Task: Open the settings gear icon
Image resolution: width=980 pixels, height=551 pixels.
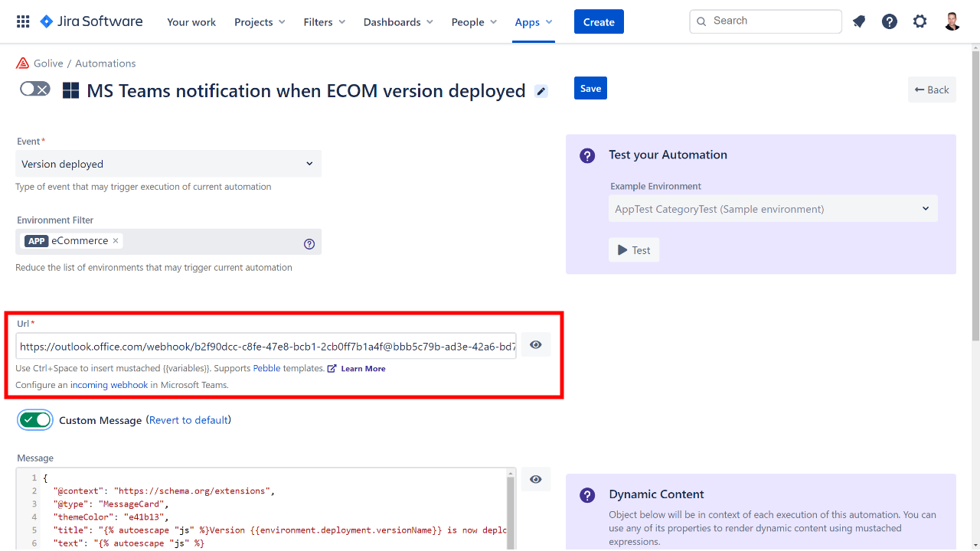Action: click(x=920, y=21)
